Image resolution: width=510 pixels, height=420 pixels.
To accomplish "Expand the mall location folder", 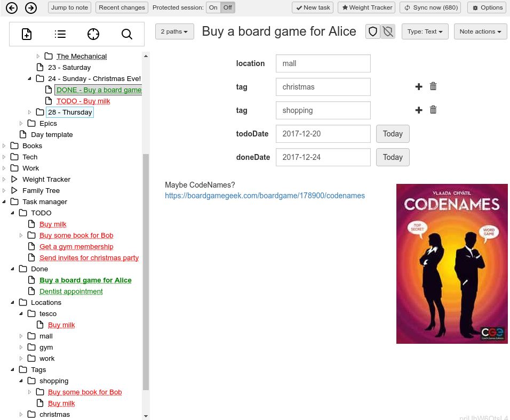I will click(x=21, y=336).
